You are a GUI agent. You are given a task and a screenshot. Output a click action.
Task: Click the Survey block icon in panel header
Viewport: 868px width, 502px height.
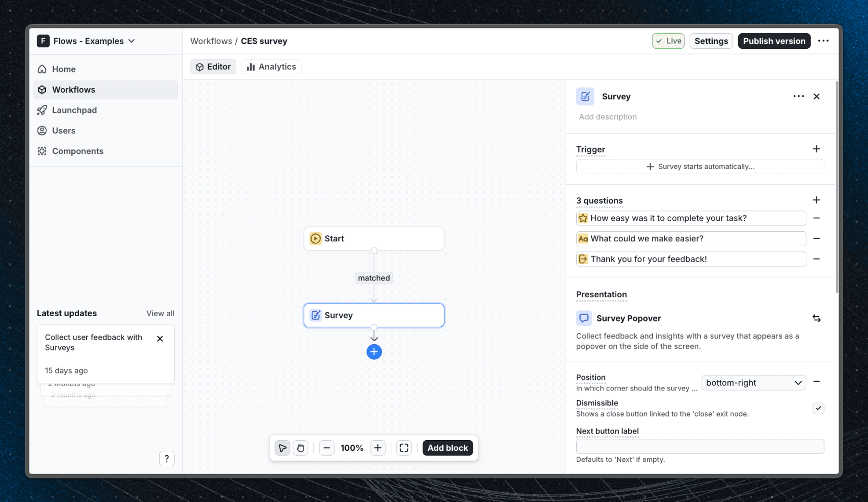585,97
